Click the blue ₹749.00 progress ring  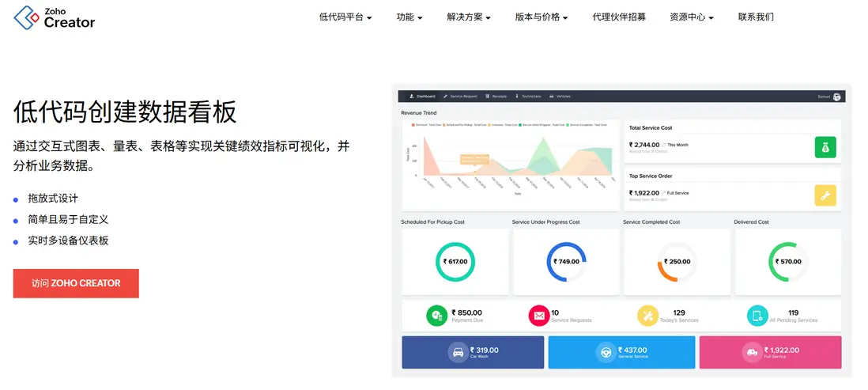tap(566, 262)
